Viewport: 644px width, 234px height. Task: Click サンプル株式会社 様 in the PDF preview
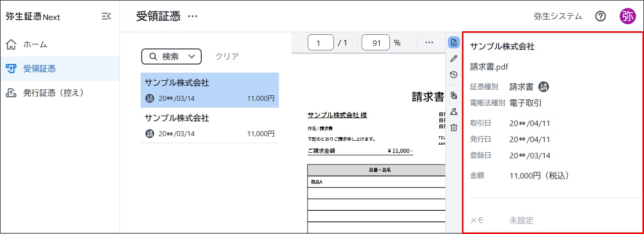337,115
